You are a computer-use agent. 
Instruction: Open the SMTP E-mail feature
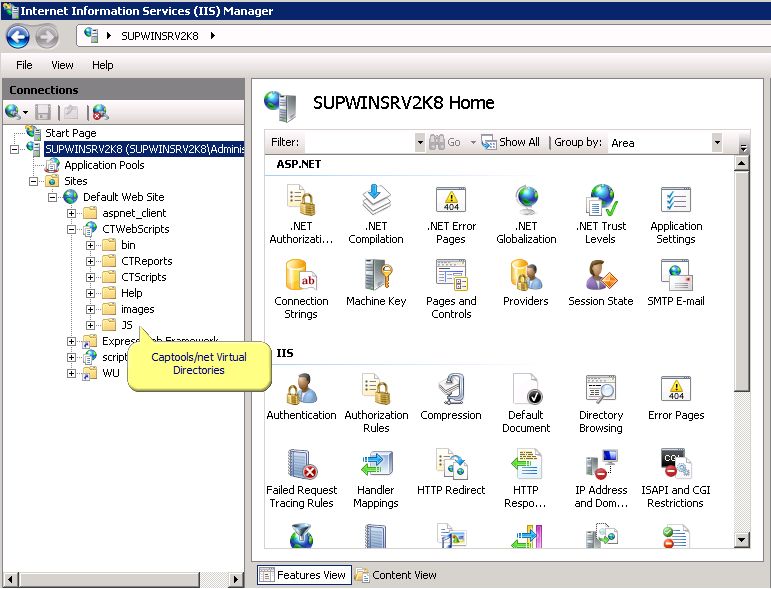coord(676,283)
